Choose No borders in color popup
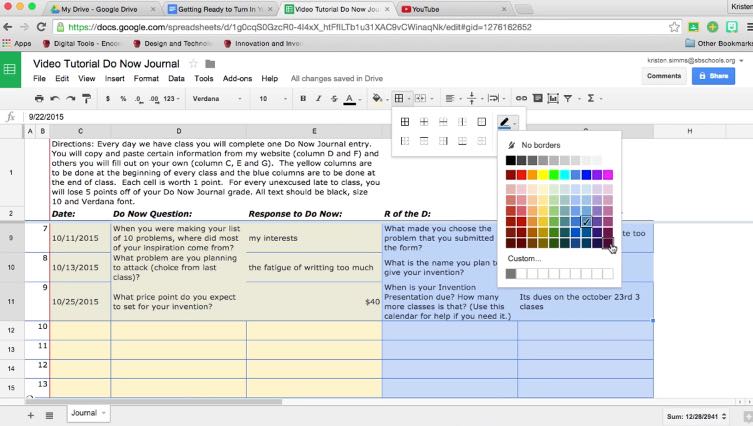This screenshot has height=426, width=753. (541, 145)
